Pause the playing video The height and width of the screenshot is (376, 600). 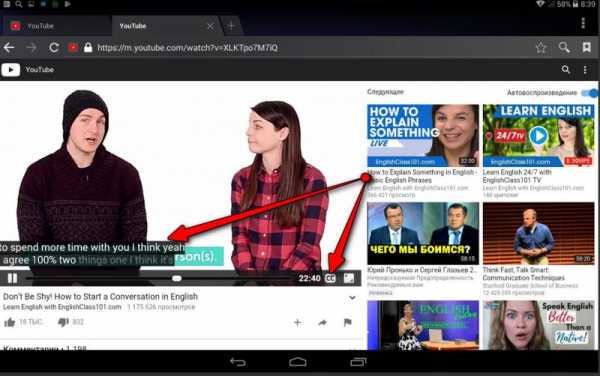click(x=12, y=278)
